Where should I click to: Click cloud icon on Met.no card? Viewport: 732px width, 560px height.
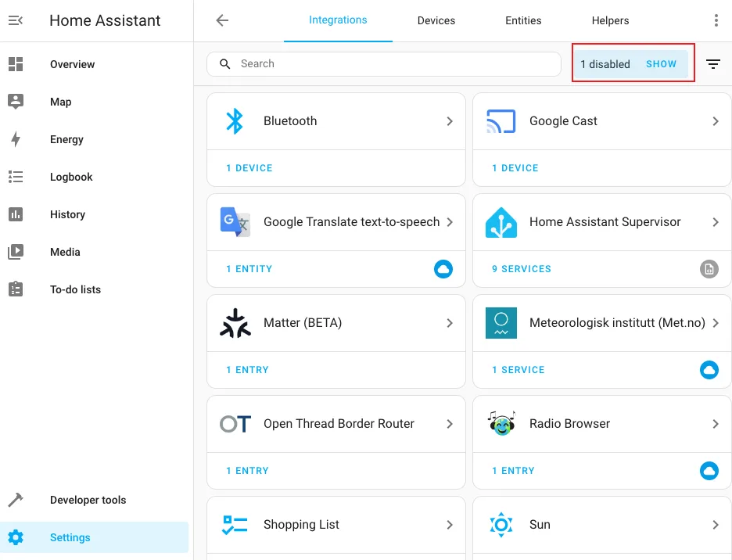(x=709, y=370)
